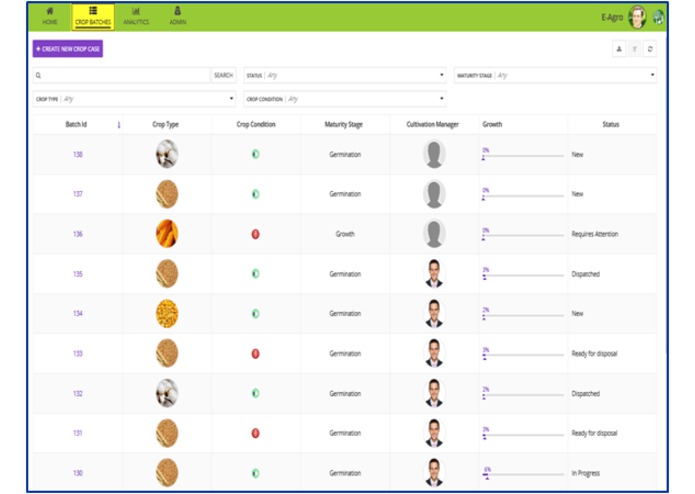The image size is (695, 494).
Task: Open the Status filter dropdown
Action: point(345,75)
